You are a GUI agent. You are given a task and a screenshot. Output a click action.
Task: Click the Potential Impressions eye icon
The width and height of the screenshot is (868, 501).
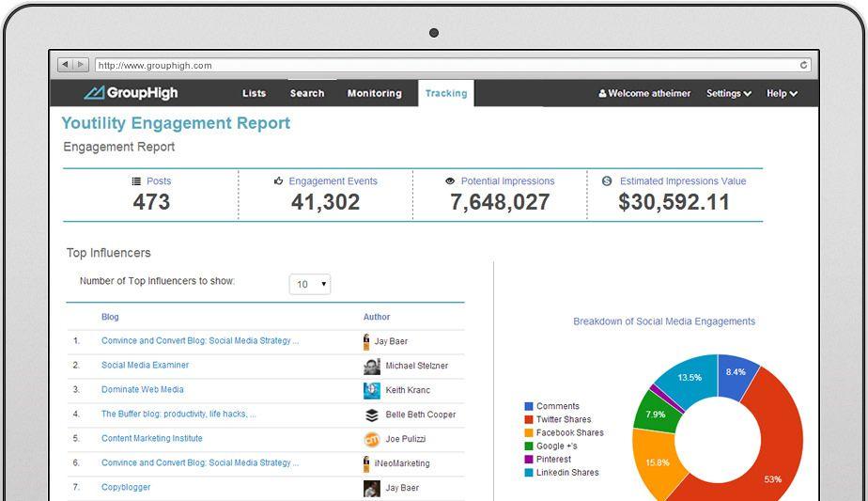tap(450, 181)
